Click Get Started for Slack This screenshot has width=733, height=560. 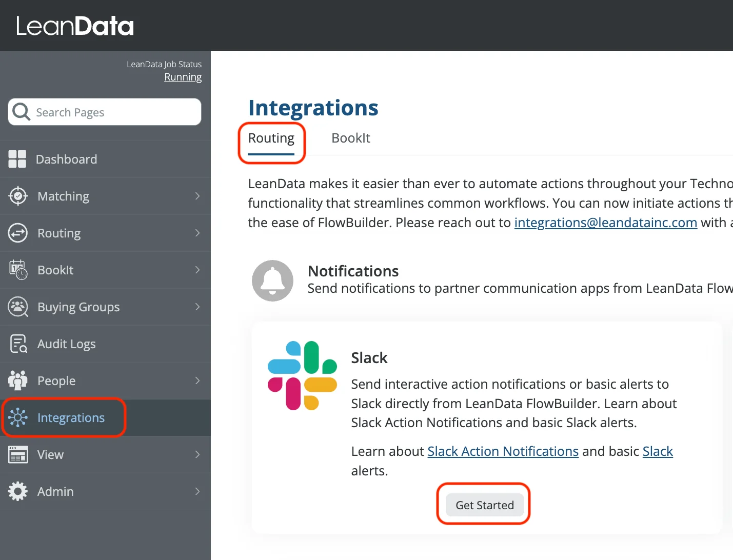coord(485,505)
